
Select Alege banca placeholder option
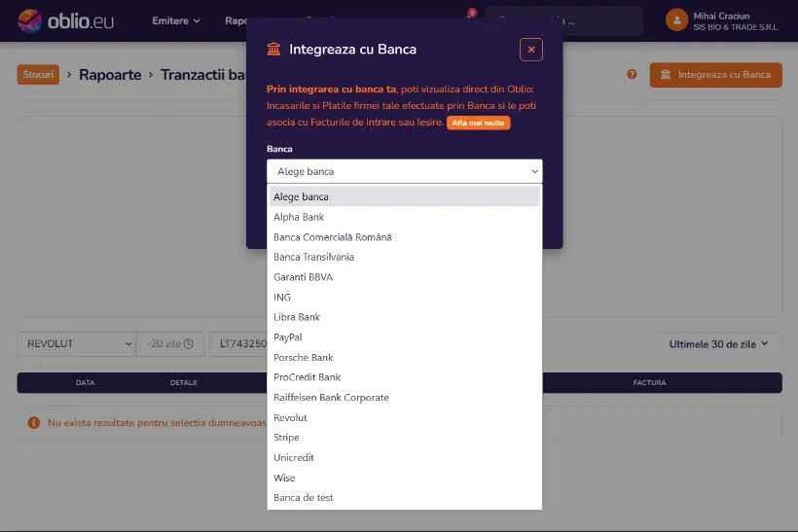click(x=405, y=196)
